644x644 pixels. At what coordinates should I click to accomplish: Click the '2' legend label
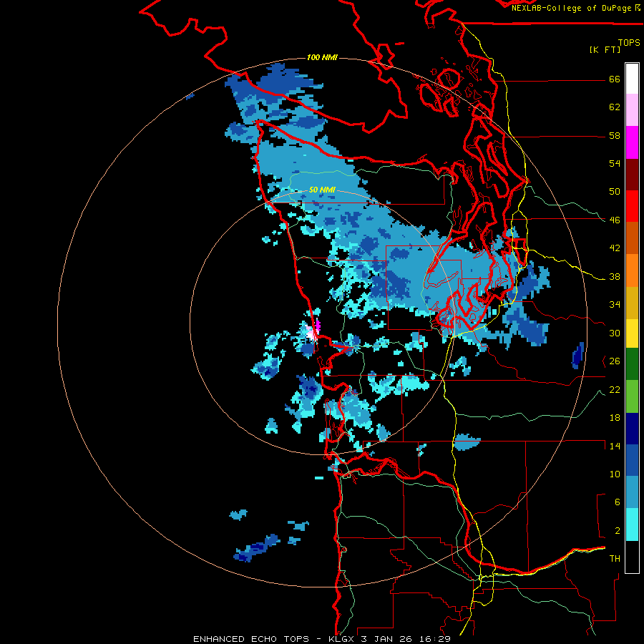click(x=618, y=531)
